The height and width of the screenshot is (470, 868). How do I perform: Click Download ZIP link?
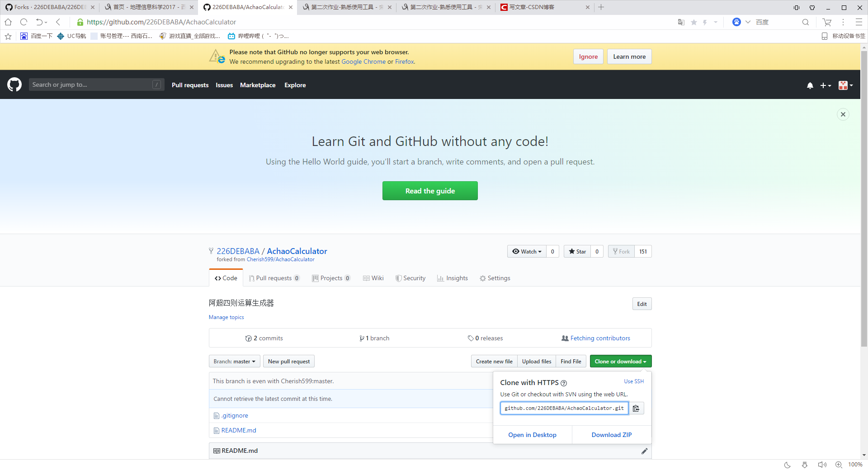point(612,435)
